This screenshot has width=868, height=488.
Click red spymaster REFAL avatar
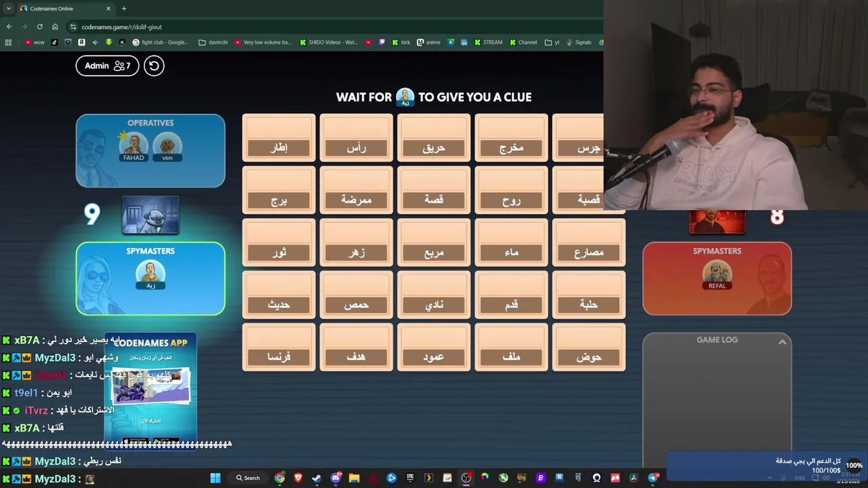pos(717,274)
